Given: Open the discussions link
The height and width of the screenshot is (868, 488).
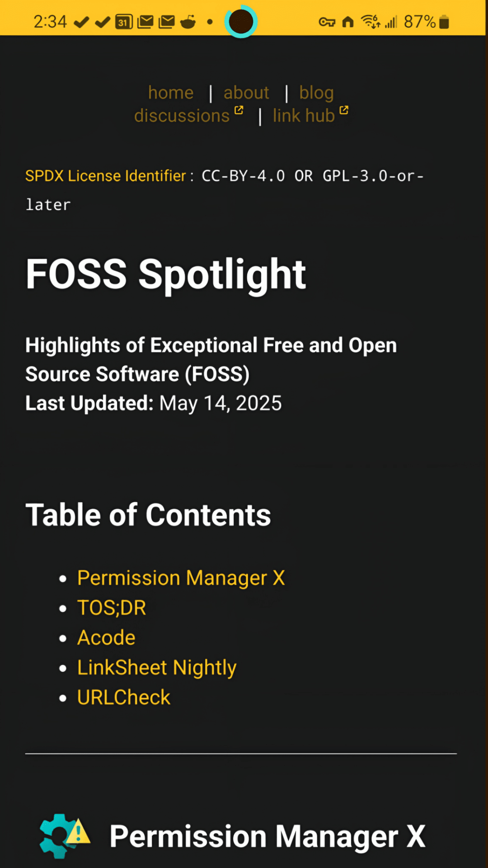Looking at the screenshot, I should click(x=182, y=116).
